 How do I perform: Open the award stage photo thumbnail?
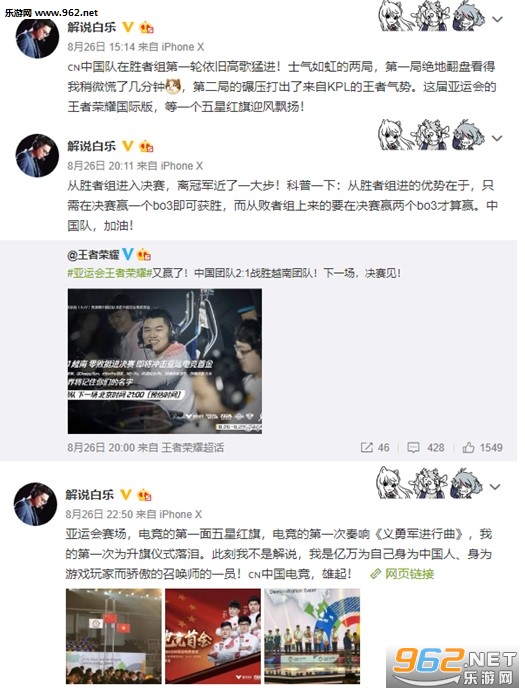click(312, 636)
